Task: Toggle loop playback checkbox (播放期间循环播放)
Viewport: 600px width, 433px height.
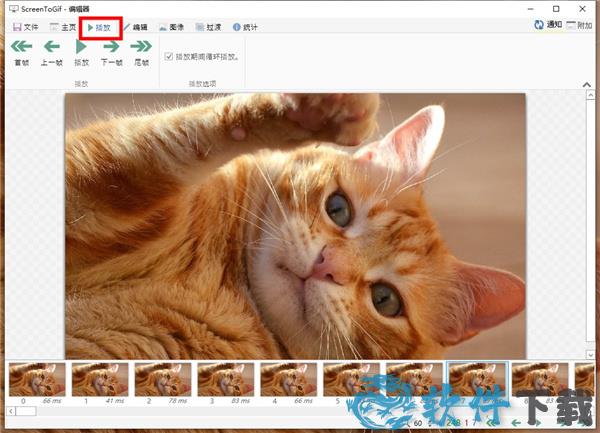Action: coord(168,57)
